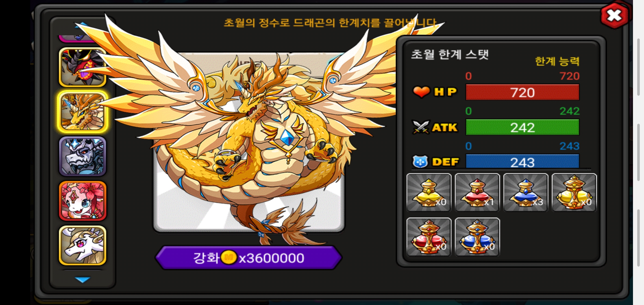This screenshot has height=305, width=644.
Task: Select the small yellow essence potion
Action: pyautogui.click(x=429, y=192)
